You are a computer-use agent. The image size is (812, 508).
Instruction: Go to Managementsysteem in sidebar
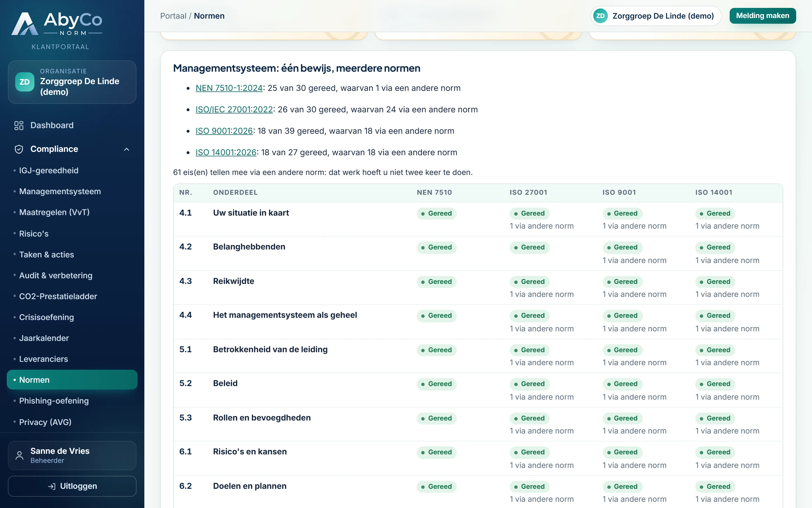(x=72, y=191)
